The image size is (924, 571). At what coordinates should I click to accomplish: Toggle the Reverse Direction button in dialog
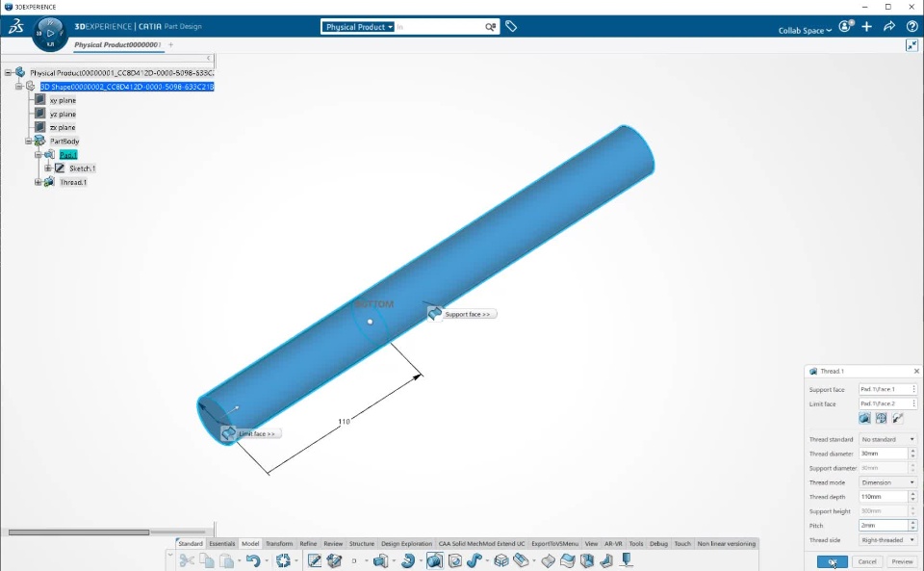[897, 418]
